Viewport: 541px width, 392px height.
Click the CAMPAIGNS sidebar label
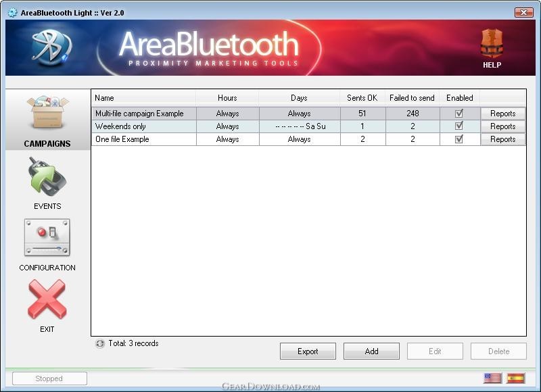pos(47,144)
